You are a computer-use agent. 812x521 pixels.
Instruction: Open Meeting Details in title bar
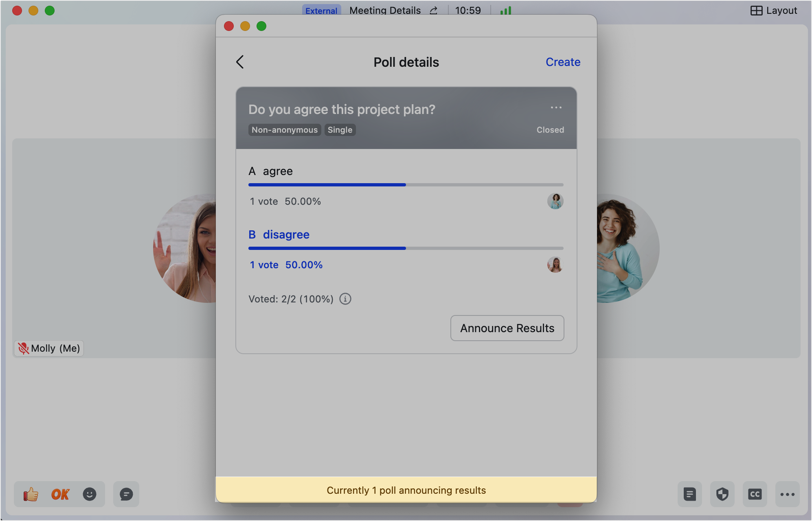(385, 11)
